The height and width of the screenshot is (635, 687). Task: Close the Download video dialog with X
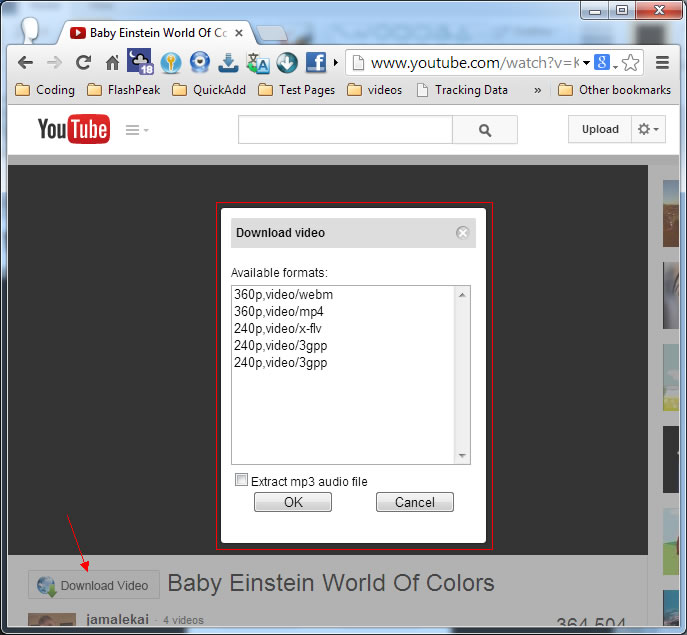pos(462,233)
